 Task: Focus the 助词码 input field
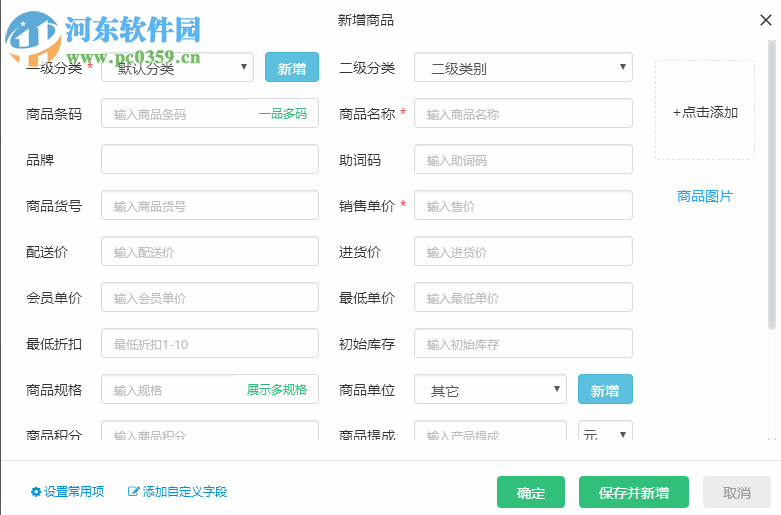(x=523, y=159)
